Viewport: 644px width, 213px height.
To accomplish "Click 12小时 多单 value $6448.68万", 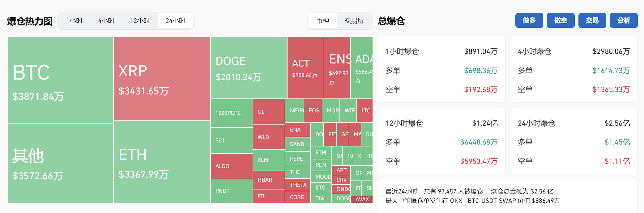I will [479, 142].
